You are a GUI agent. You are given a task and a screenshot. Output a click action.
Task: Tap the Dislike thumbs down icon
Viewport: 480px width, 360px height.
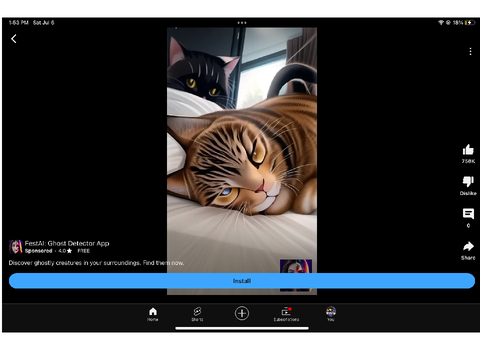pos(468,182)
